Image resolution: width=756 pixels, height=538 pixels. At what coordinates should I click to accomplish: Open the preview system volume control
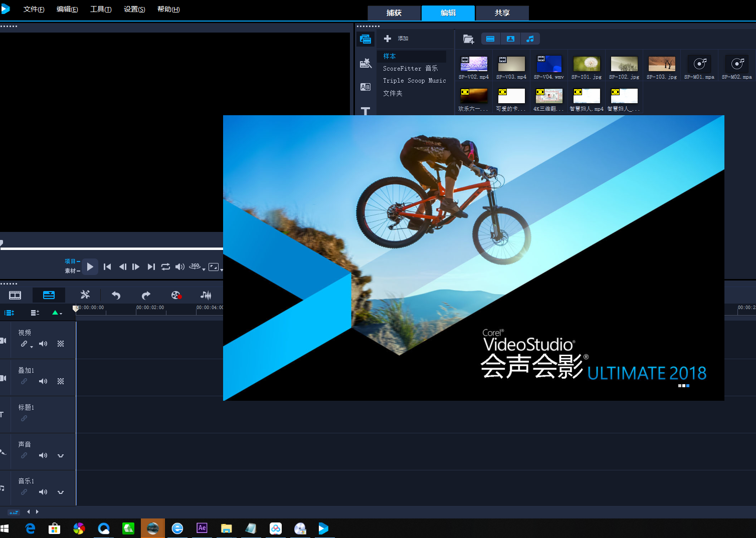pyautogui.click(x=180, y=266)
